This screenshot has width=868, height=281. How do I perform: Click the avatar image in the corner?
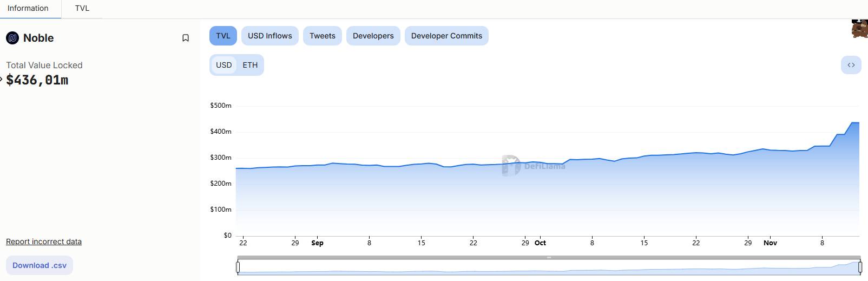(859, 28)
